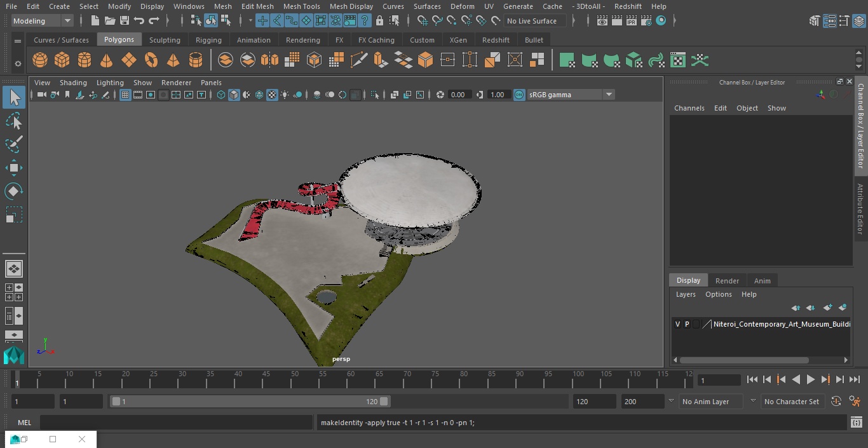Open Layers menu in Layer Editor
868x448 pixels.
pos(686,294)
